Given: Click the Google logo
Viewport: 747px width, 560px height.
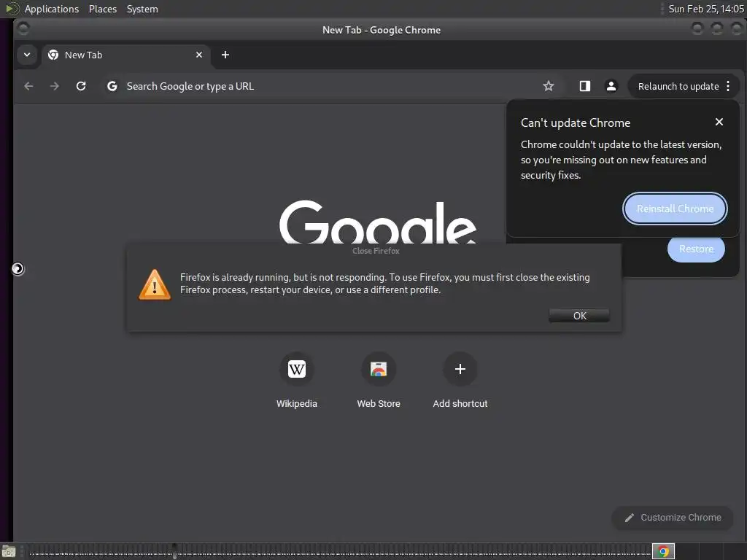Looking at the screenshot, I should point(377,222).
